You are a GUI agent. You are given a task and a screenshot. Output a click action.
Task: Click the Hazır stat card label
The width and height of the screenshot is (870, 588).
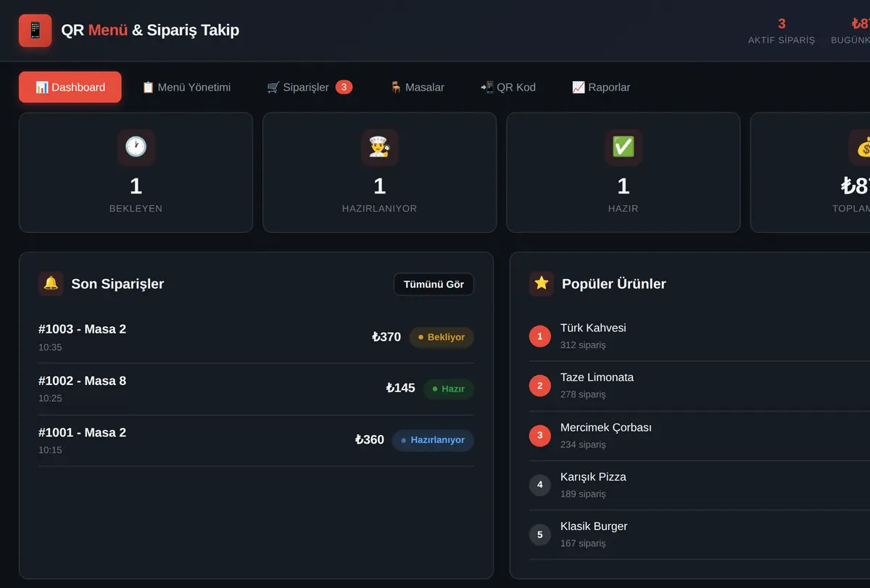tap(623, 209)
